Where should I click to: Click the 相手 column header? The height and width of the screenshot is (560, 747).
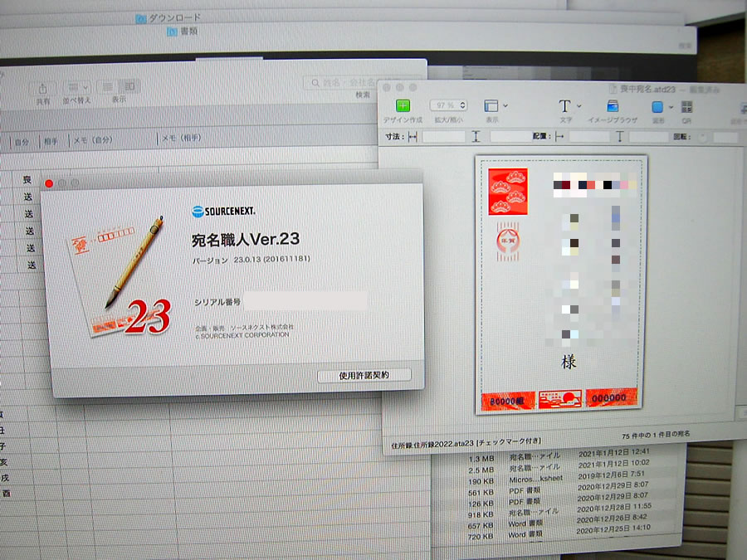point(51,141)
